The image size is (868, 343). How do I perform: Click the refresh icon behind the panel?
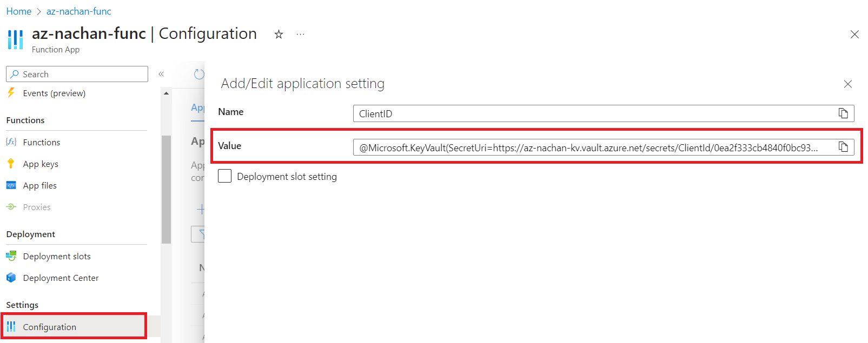click(x=199, y=75)
